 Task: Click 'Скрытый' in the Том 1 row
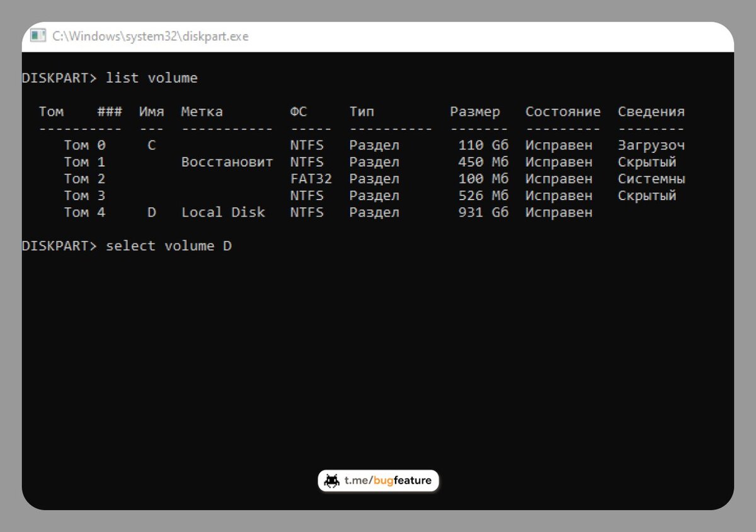coord(647,162)
